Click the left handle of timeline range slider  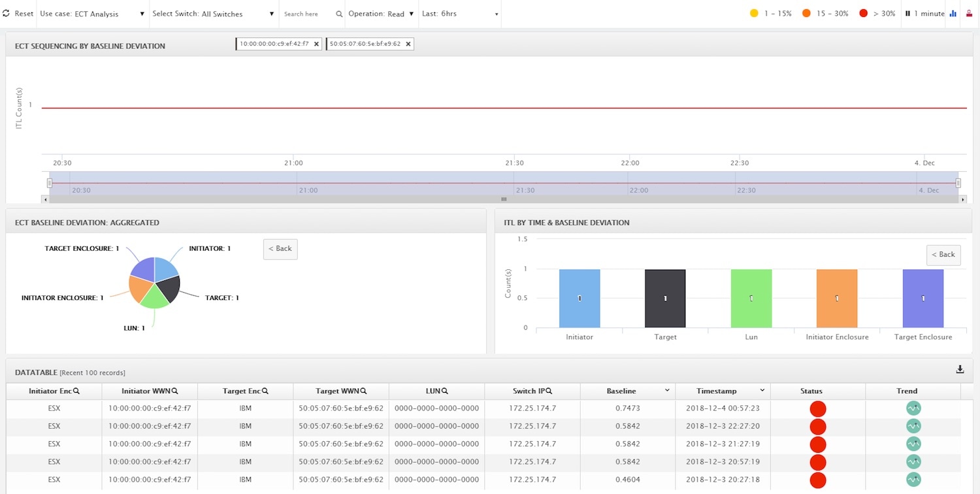50,183
